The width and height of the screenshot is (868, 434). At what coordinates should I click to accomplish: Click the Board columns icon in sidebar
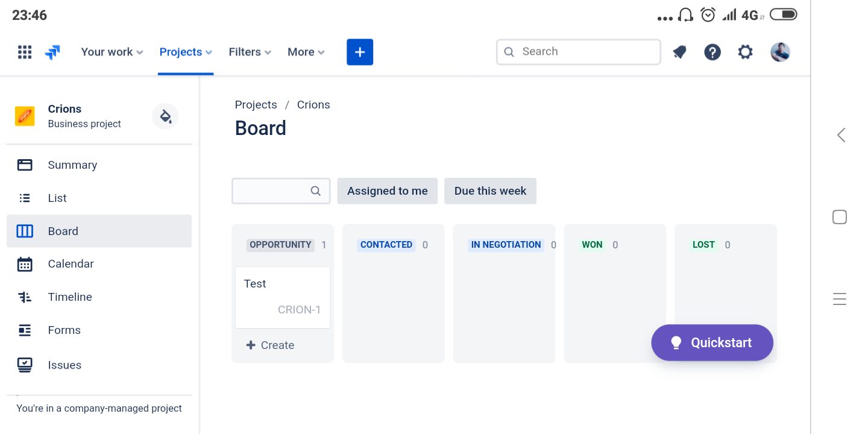pyautogui.click(x=25, y=231)
